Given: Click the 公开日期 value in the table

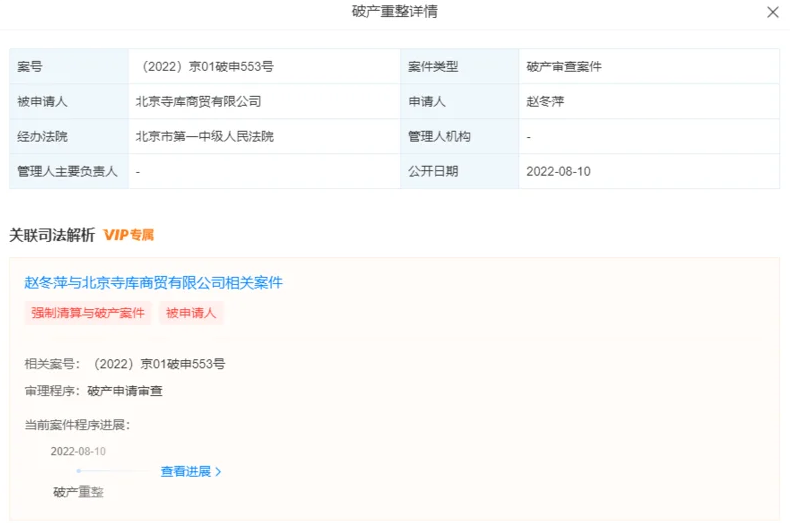Looking at the screenshot, I should coord(558,171).
